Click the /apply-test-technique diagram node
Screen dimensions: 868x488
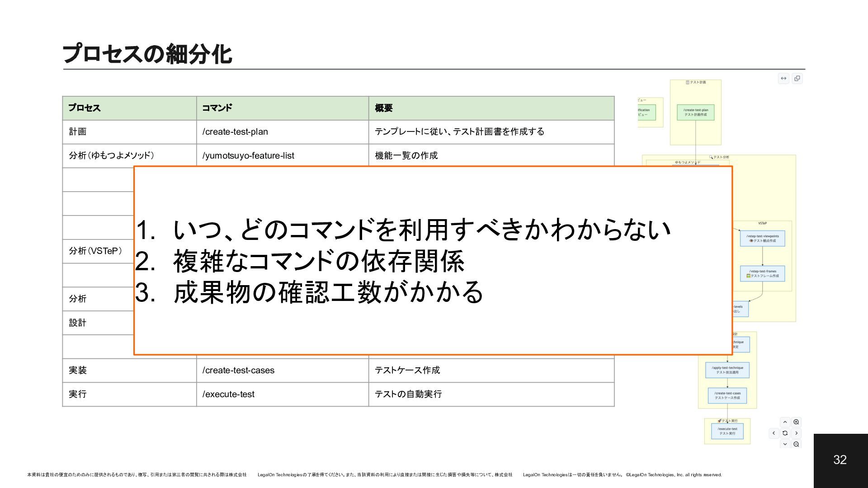pos(727,370)
